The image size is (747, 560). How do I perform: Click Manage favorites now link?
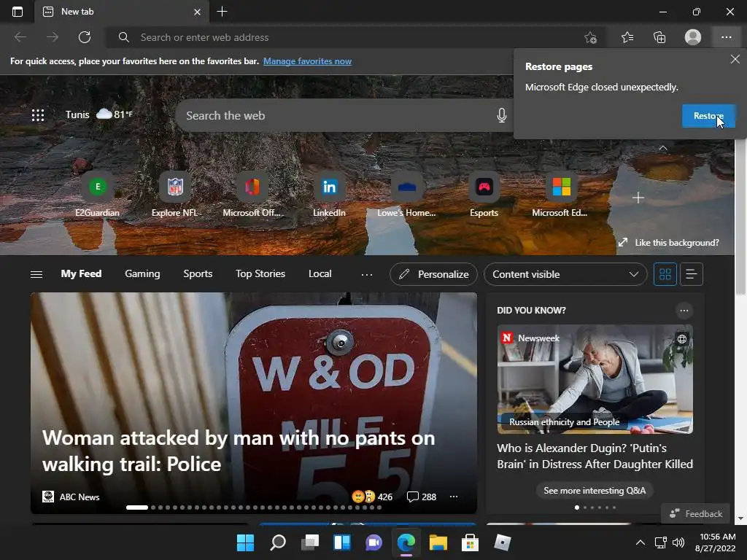307,61
